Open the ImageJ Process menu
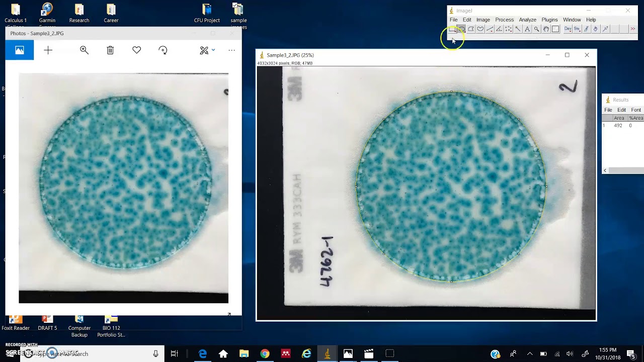 pos(504,20)
